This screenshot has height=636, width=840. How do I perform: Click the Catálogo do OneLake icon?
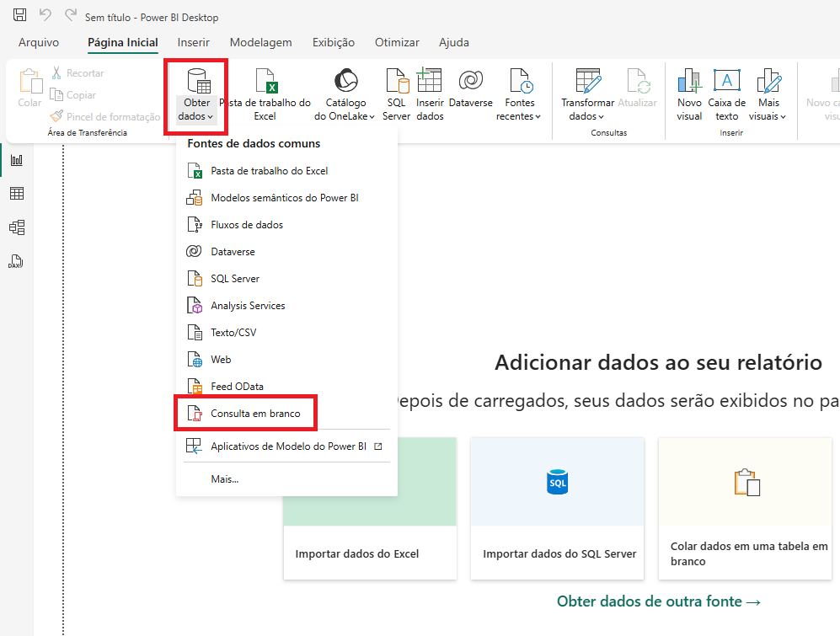click(x=346, y=81)
